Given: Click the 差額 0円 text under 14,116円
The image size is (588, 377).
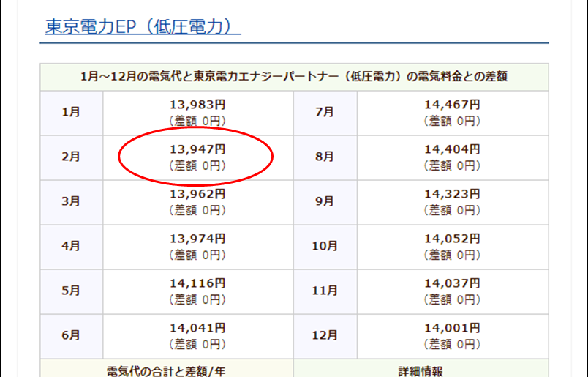Looking at the screenshot, I should click(x=197, y=299).
